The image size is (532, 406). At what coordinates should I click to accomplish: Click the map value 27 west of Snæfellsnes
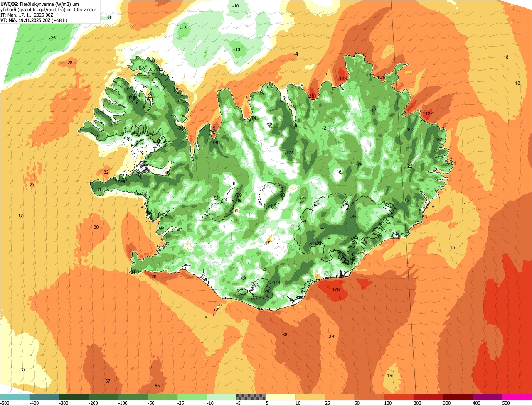32,184
